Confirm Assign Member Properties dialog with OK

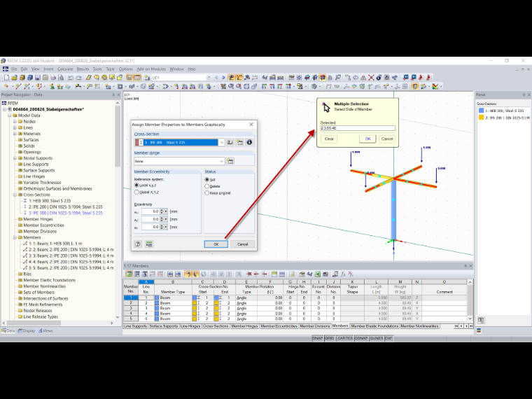coord(216,244)
